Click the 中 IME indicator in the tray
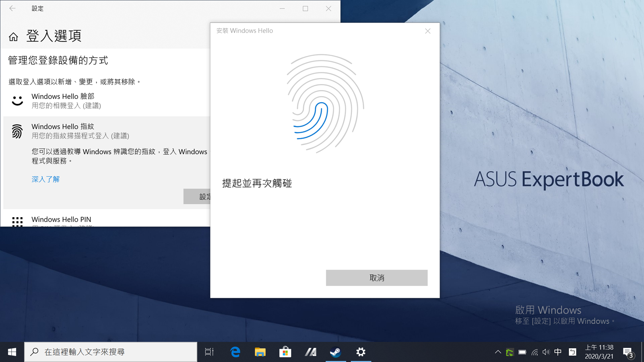The height and width of the screenshot is (362, 644). coord(558,352)
